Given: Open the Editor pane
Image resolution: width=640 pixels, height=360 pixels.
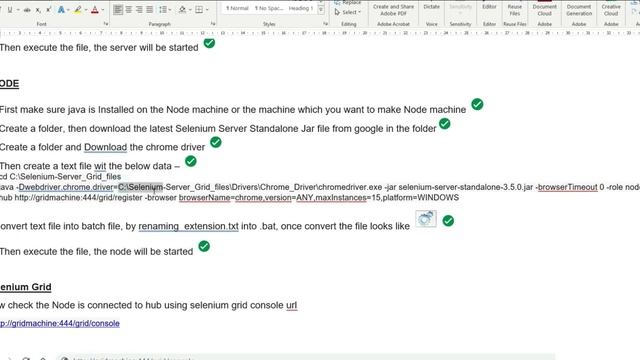Looking at the screenshot, I should click(x=489, y=7).
